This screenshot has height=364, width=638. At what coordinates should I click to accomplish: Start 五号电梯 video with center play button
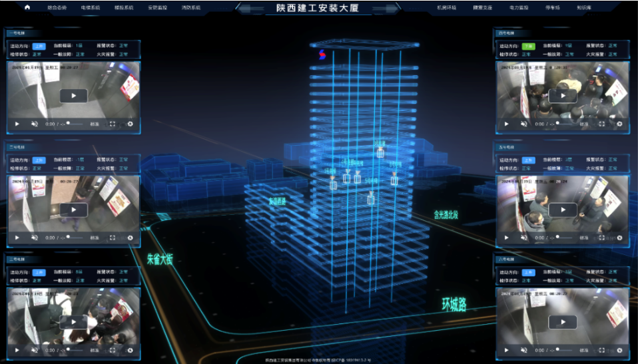point(563,210)
